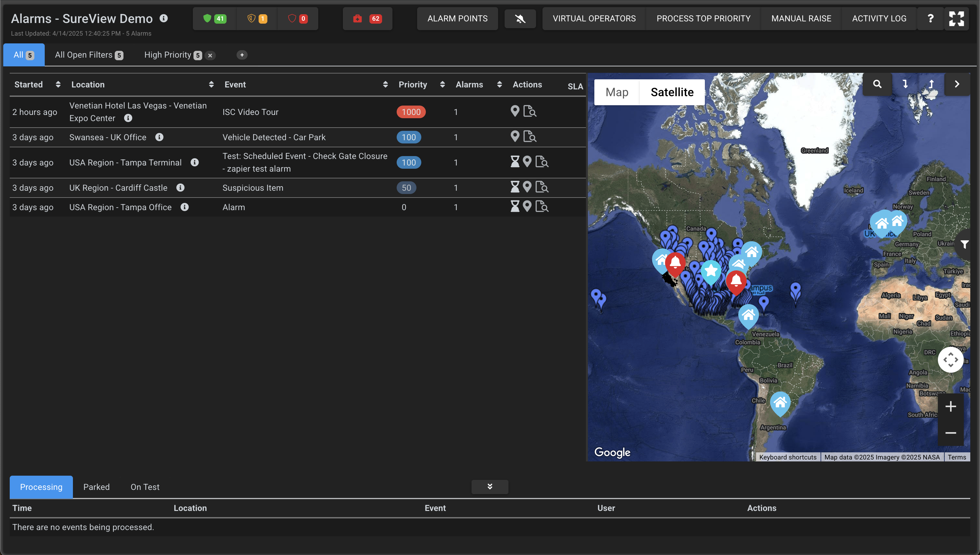Click hourglass icon on Suspicious Item row
The height and width of the screenshot is (555, 980).
[515, 187]
